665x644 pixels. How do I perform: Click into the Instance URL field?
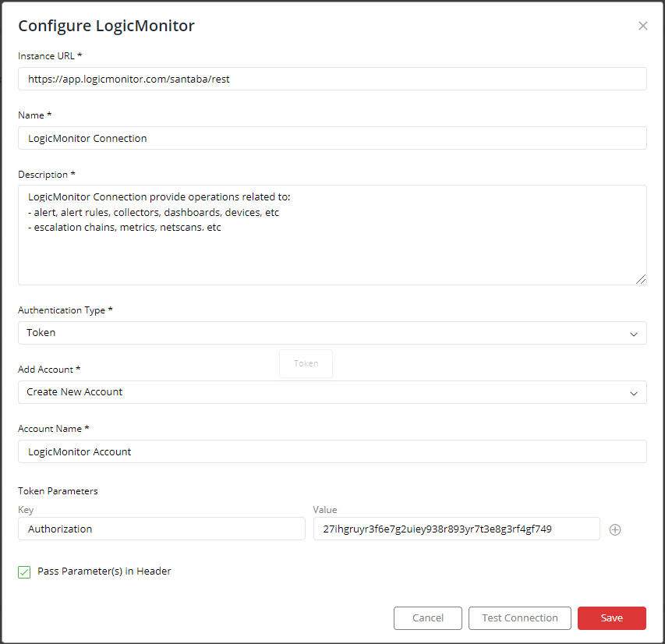(332, 79)
